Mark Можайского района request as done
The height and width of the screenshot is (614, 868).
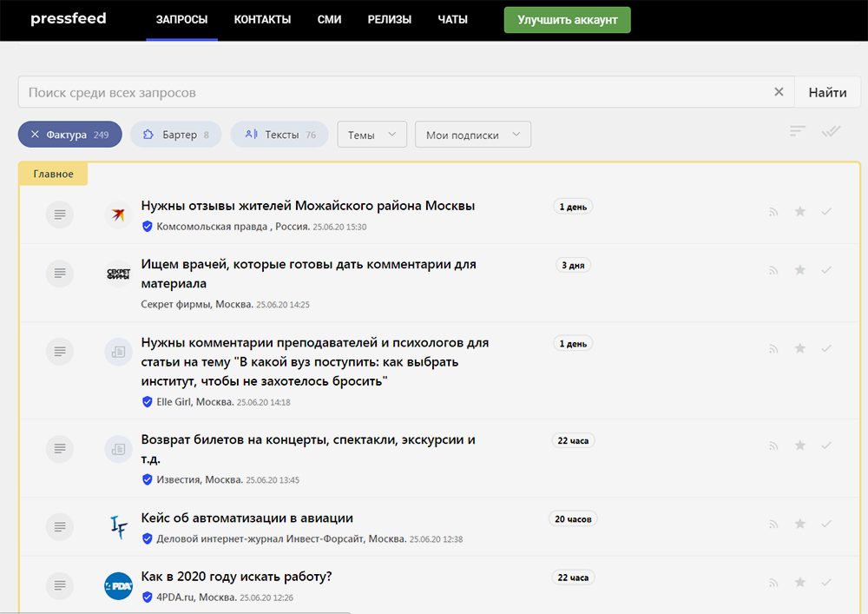point(826,212)
